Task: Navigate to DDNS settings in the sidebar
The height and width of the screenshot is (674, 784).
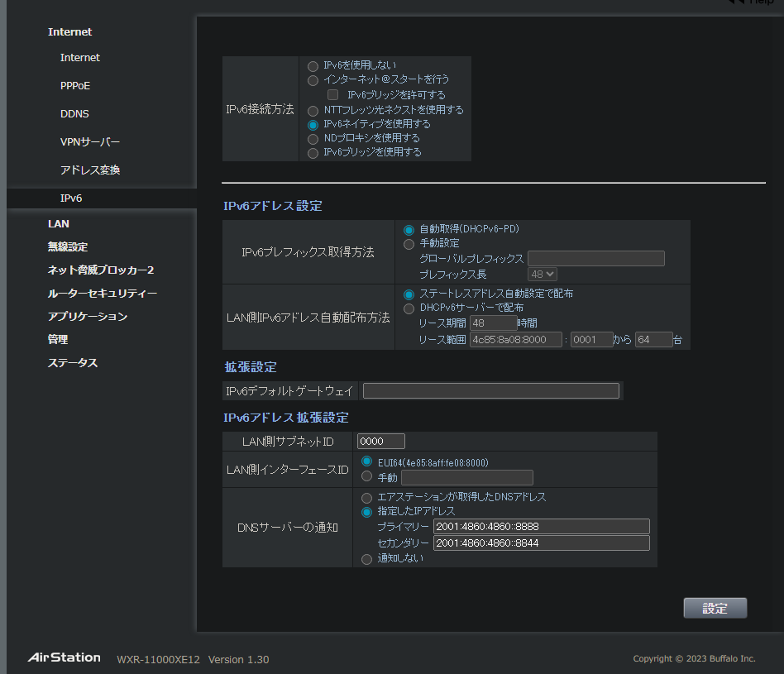Action: point(74,113)
